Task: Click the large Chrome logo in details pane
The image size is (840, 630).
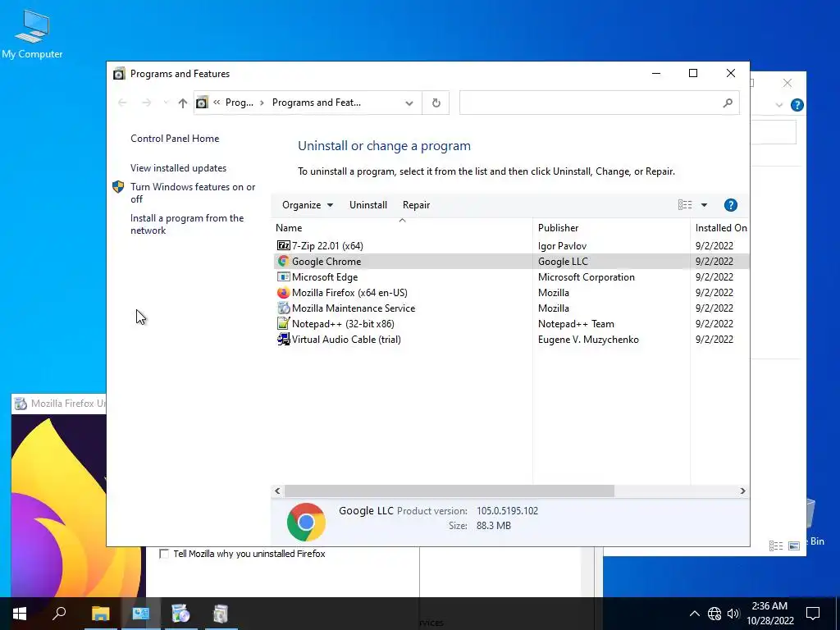Action: click(x=306, y=522)
